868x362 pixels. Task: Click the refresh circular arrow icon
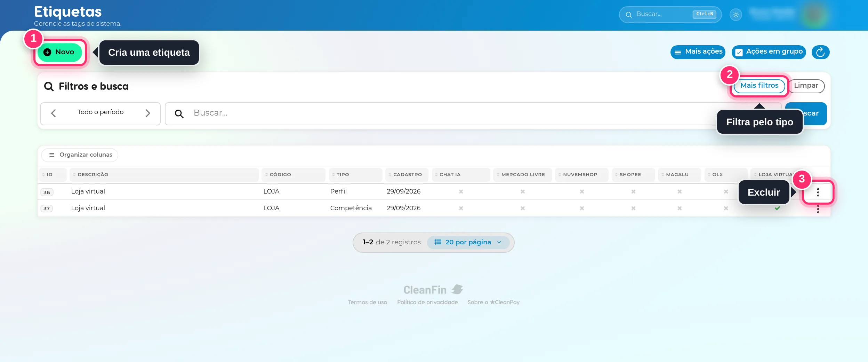tap(820, 52)
